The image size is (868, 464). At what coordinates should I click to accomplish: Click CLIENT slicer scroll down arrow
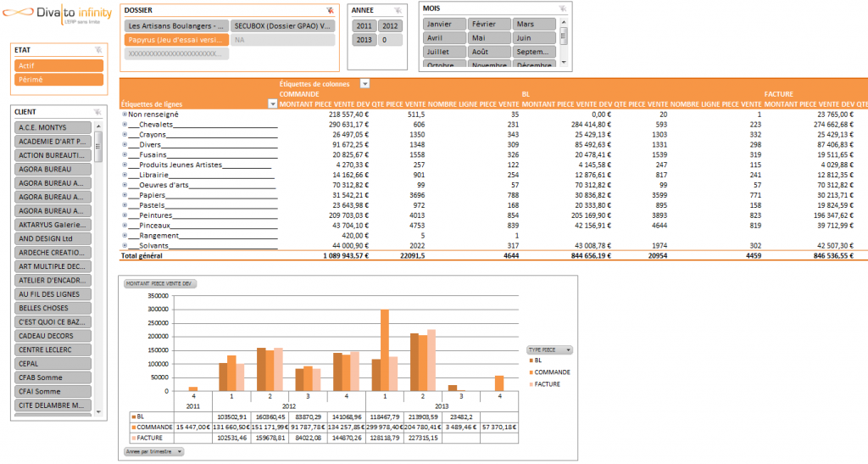point(98,412)
